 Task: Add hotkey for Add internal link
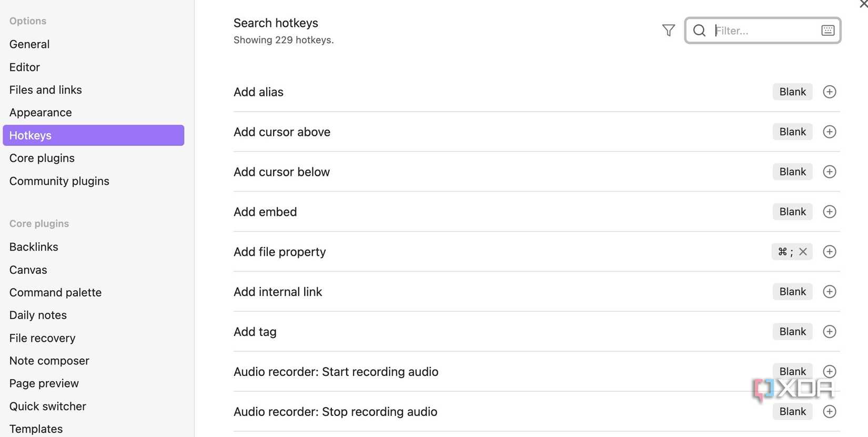[x=829, y=292]
